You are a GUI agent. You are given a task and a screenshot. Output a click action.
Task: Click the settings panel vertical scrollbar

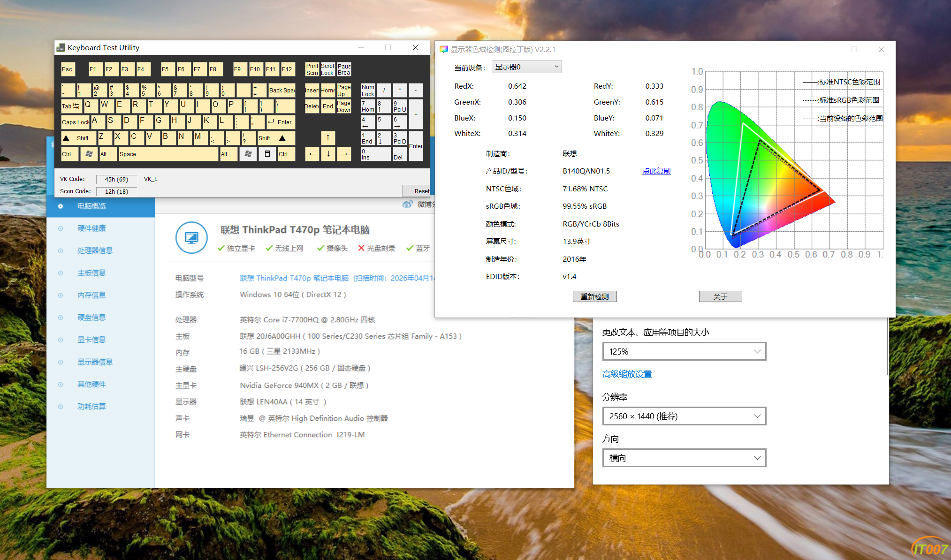coord(887,347)
